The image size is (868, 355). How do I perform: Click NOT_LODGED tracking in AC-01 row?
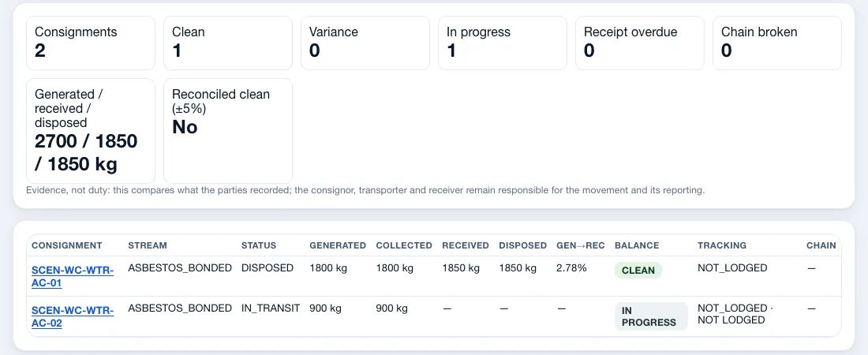click(x=732, y=268)
